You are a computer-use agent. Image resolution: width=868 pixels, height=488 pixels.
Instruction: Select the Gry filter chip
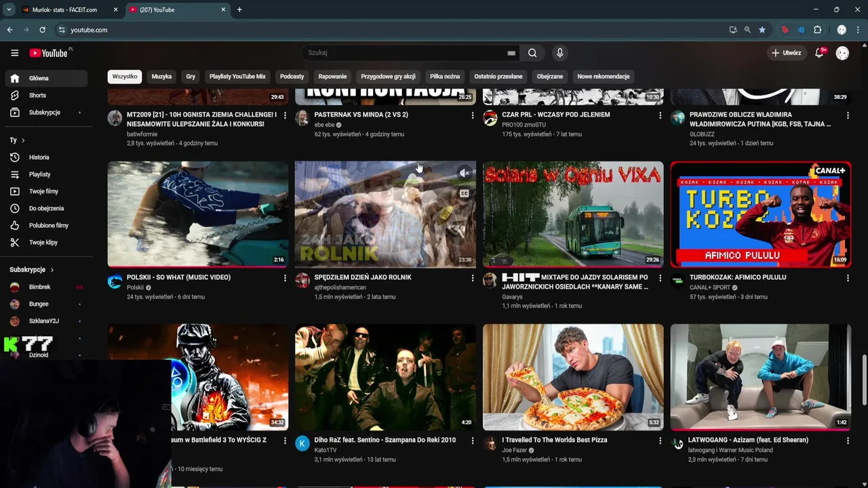(x=191, y=77)
